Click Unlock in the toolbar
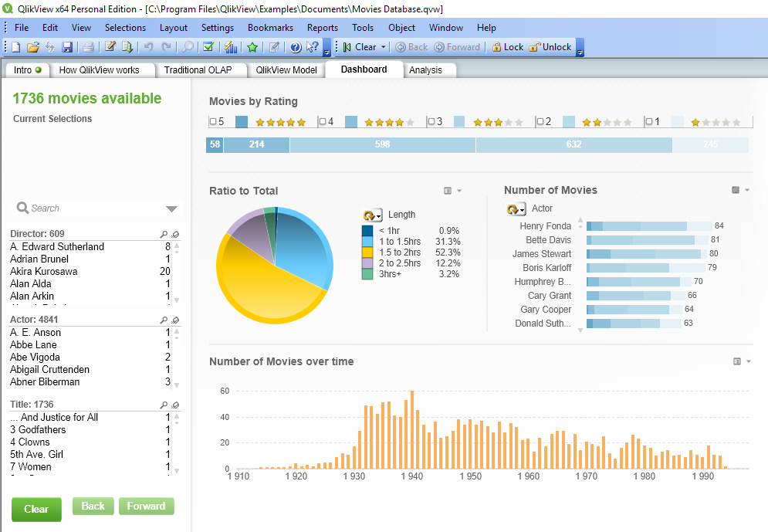The image size is (768, 532). pyautogui.click(x=550, y=47)
